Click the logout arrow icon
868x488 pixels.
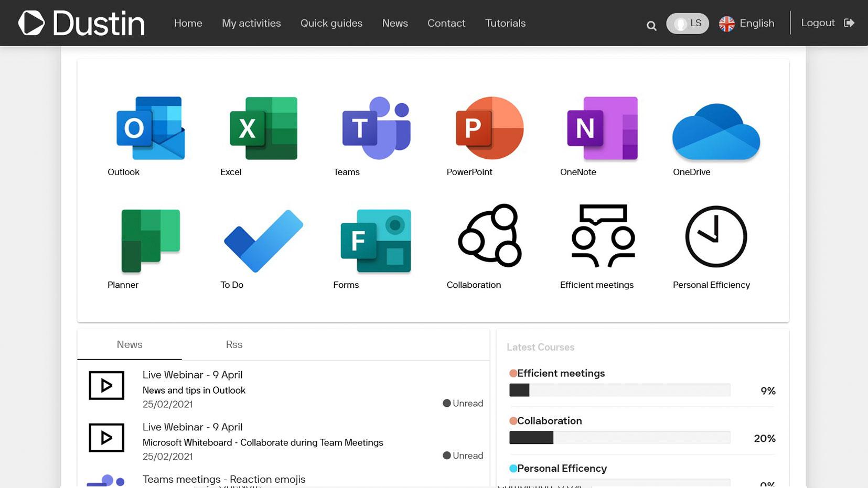[849, 23]
